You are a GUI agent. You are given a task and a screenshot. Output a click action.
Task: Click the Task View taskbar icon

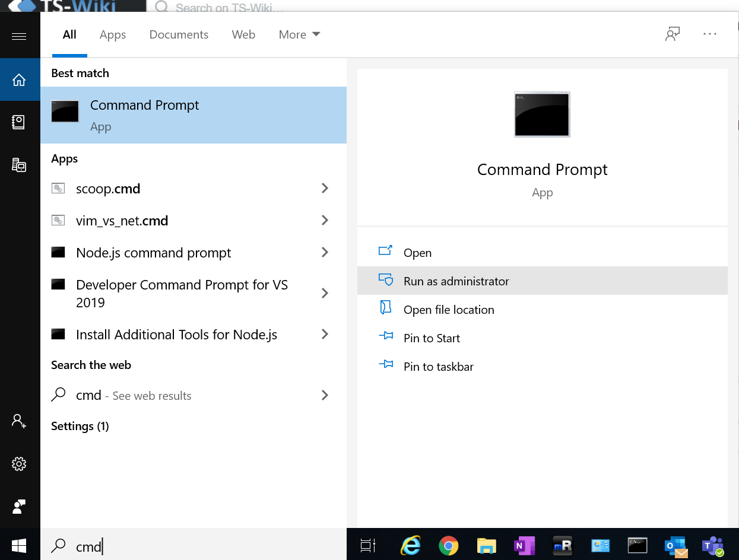(x=368, y=545)
